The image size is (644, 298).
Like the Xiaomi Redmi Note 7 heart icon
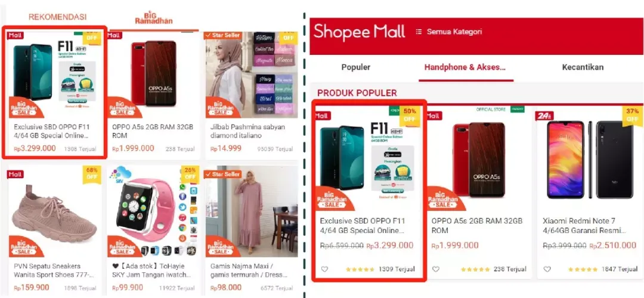[x=547, y=269]
